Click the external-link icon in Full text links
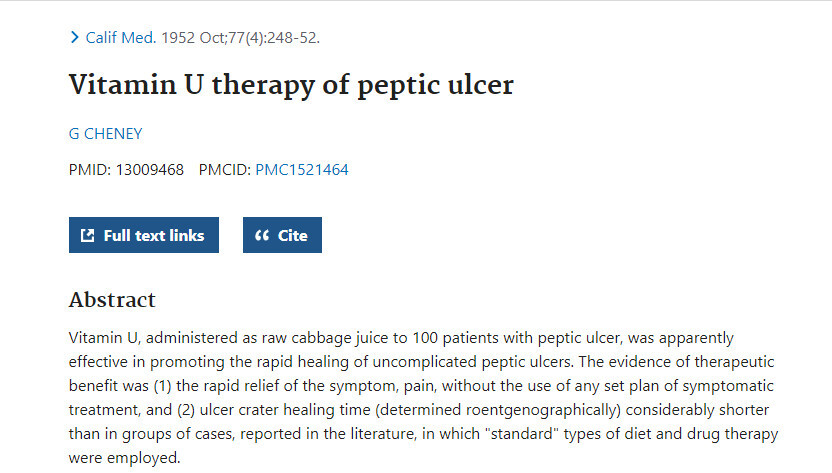Screen dimensions: 832x473 [x=88, y=235]
